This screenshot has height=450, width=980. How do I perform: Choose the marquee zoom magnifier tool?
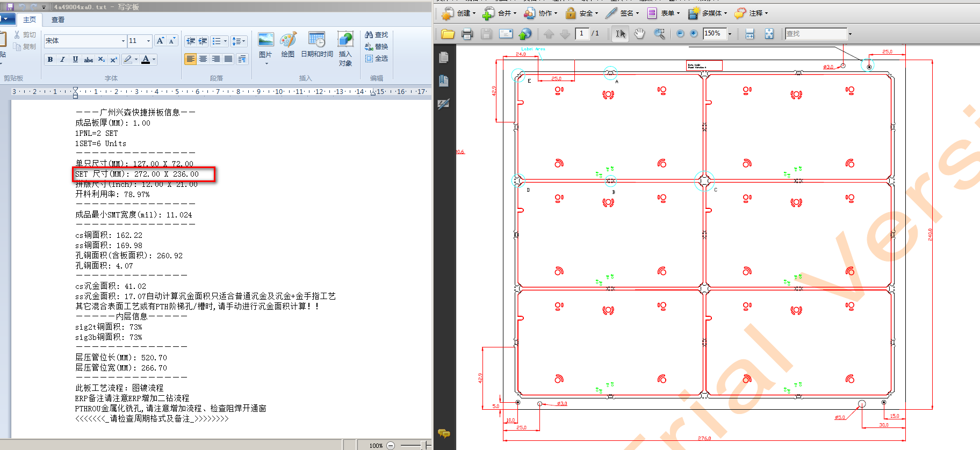click(x=659, y=34)
